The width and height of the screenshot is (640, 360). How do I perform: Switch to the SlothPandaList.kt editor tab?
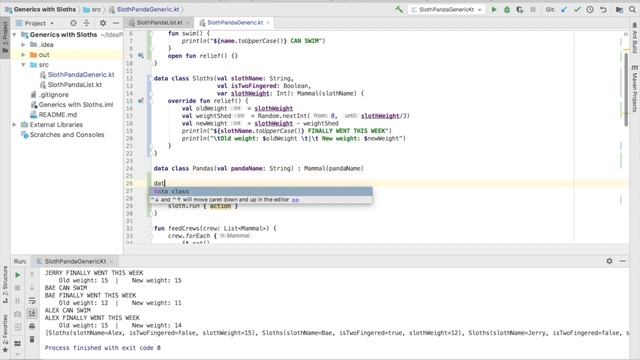[x=159, y=22]
